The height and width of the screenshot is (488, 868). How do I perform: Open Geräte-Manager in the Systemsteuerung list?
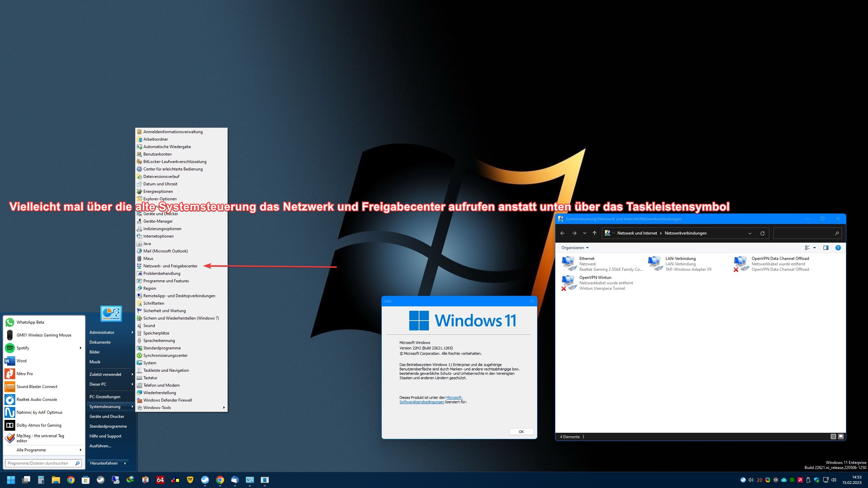(x=181, y=221)
